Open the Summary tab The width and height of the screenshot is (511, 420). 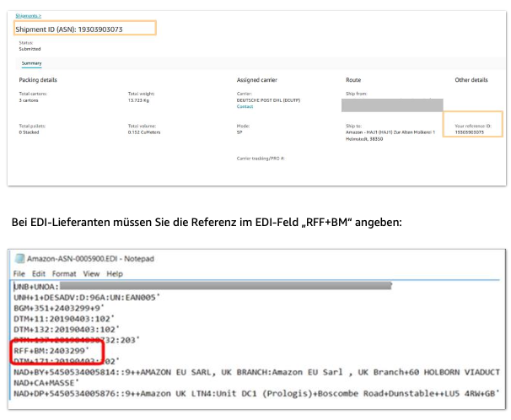coord(32,63)
